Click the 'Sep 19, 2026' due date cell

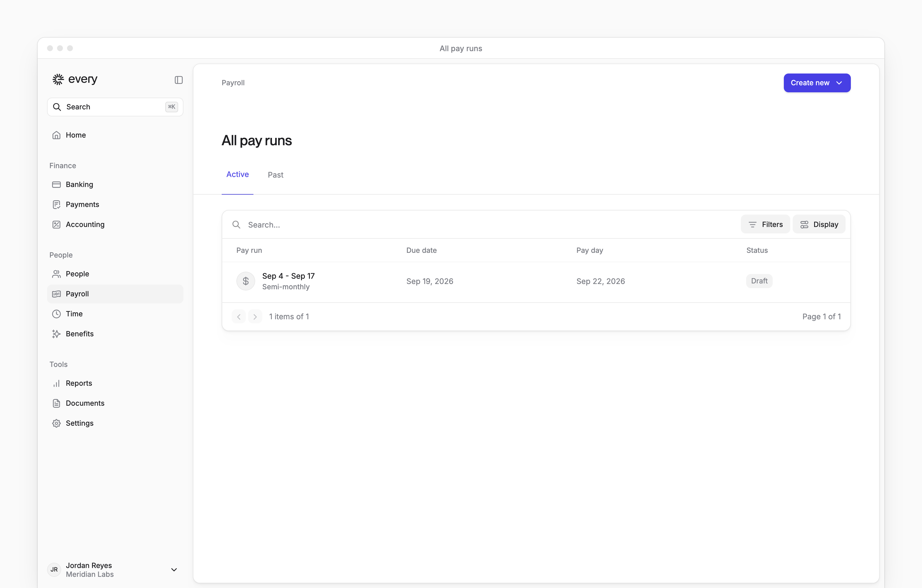[430, 281]
